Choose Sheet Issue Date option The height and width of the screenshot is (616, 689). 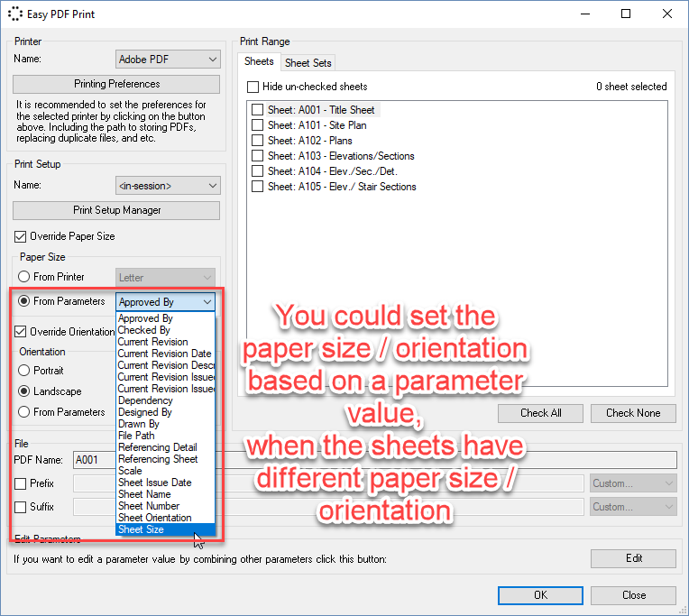166,483
